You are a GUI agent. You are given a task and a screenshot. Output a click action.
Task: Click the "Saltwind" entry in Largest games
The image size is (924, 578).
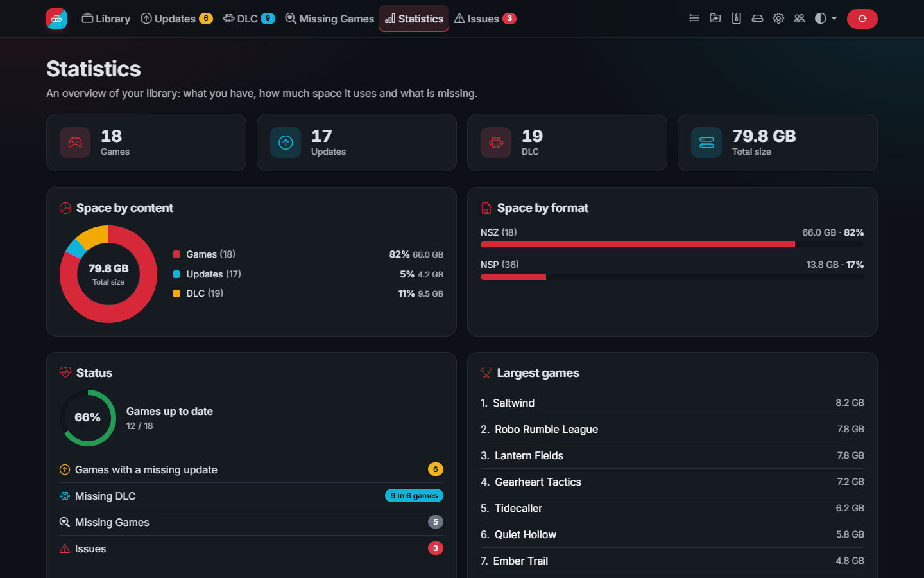672,403
